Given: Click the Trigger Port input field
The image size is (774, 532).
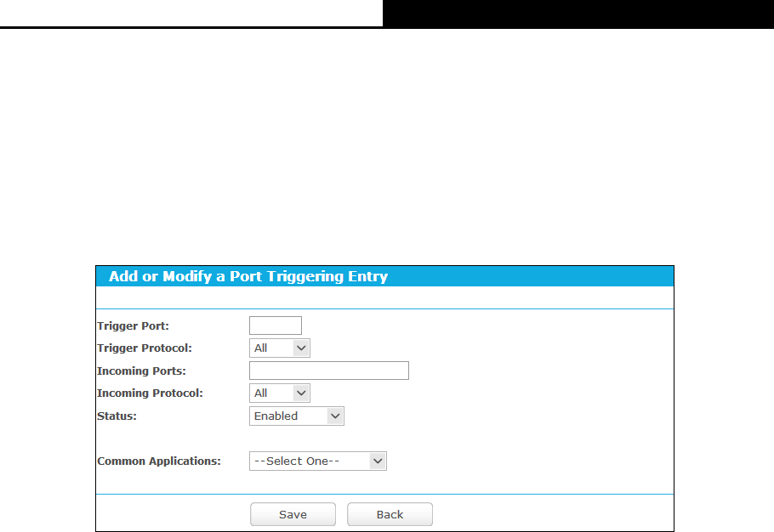Looking at the screenshot, I should tap(276, 325).
